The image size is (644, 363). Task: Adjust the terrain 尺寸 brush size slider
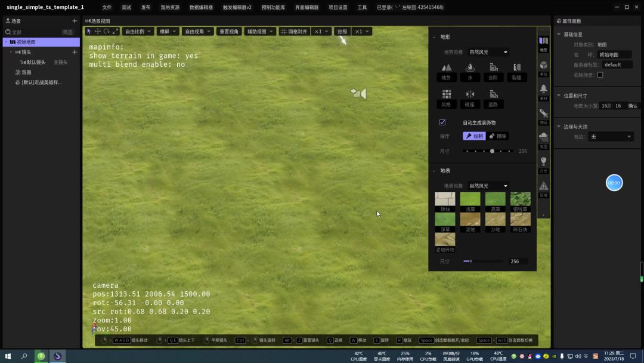pos(492,151)
